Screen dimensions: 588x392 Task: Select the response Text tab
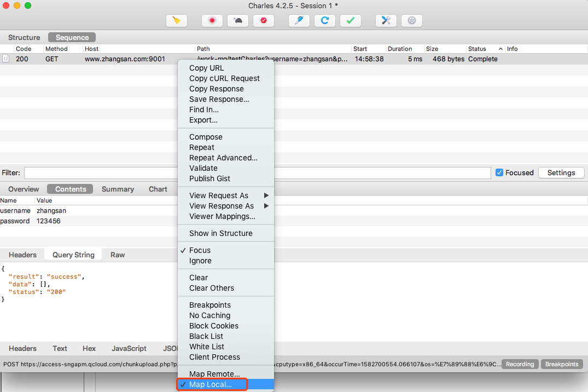(x=60, y=348)
